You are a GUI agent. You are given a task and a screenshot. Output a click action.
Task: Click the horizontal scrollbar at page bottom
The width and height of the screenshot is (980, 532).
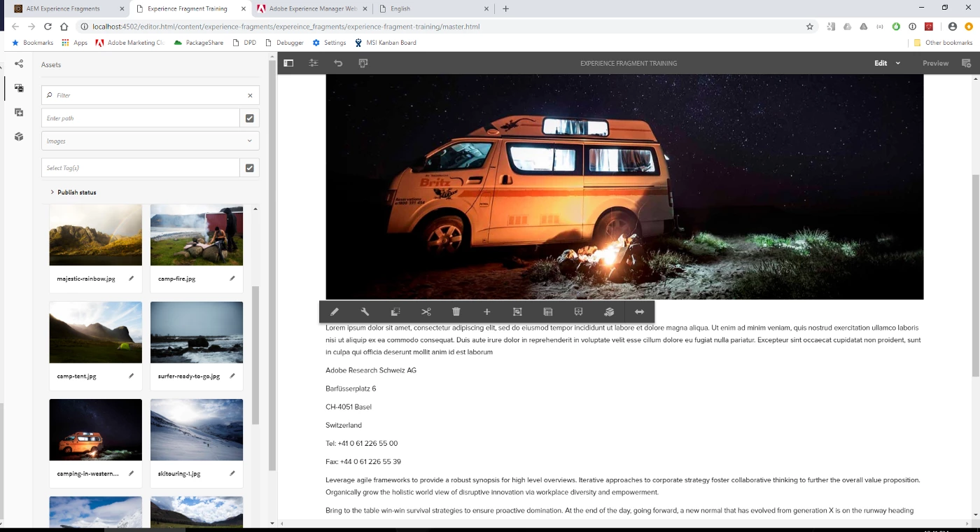click(626, 524)
